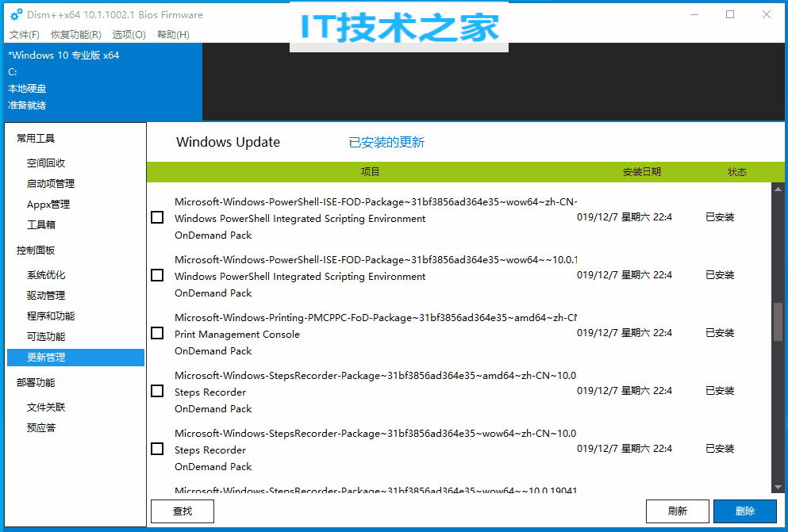
Task: Open the 文件(F) menu
Action: [24, 35]
